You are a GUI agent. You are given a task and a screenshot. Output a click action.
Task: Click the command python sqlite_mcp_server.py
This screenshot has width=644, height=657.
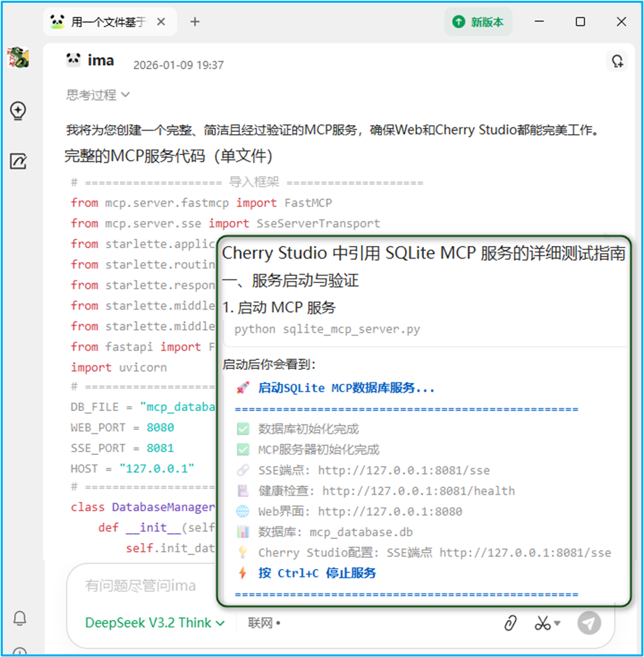pyautogui.click(x=327, y=329)
